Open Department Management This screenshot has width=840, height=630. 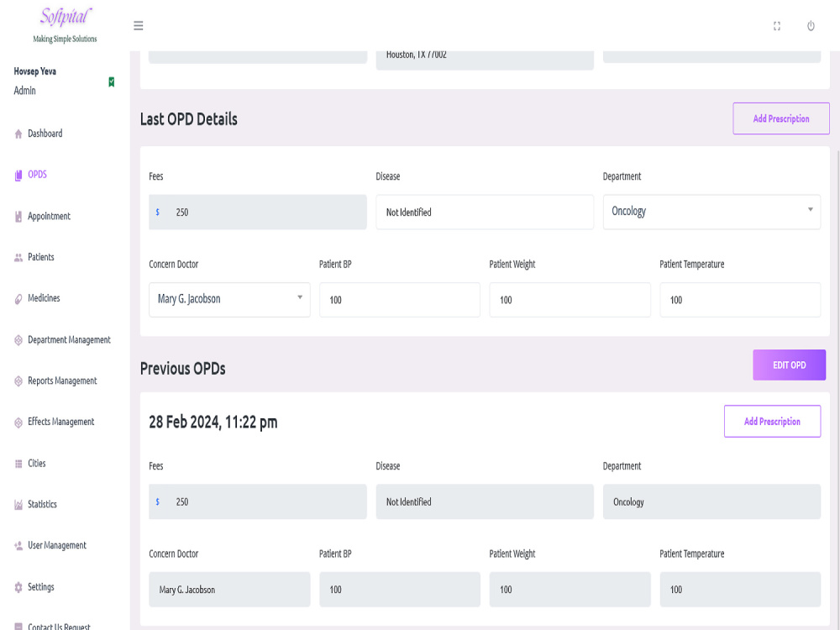click(x=69, y=339)
